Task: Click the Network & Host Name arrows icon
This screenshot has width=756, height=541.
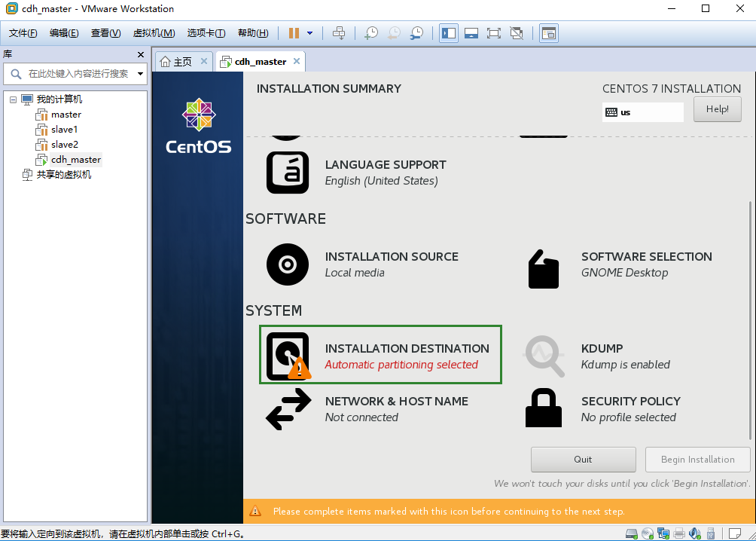Action: (288, 409)
